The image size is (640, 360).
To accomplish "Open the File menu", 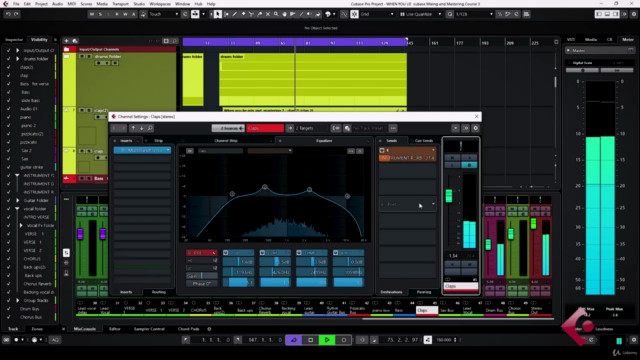I will pos(16,4).
